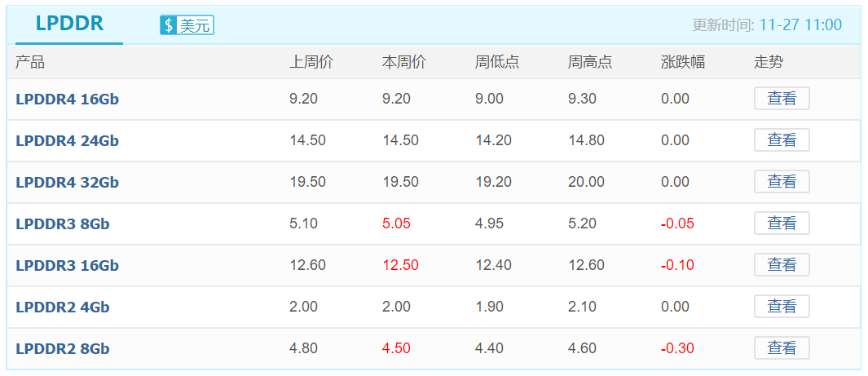Screen dimensions: 868x376
Task: View trend for LPDDR4 32Gb
Action: click(x=782, y=182)
